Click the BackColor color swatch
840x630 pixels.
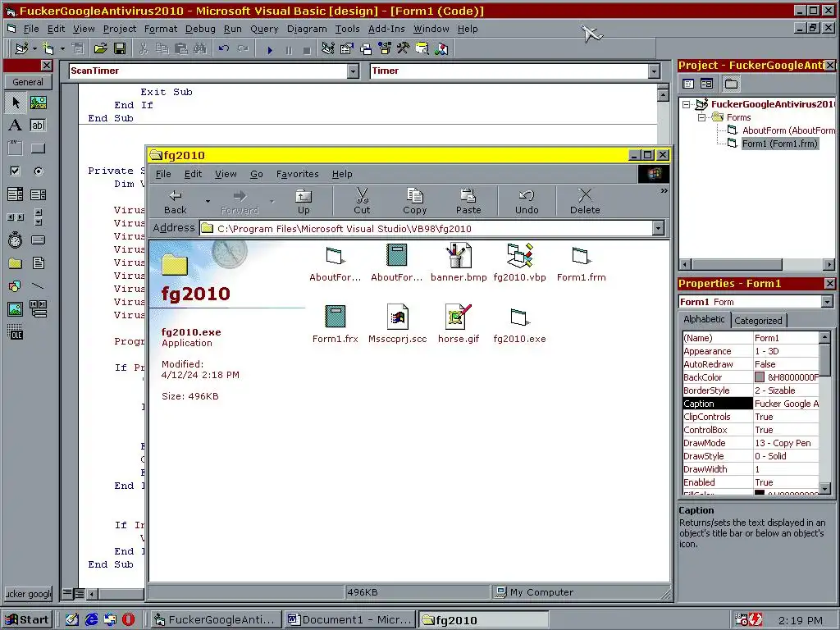tap(760, 377)
